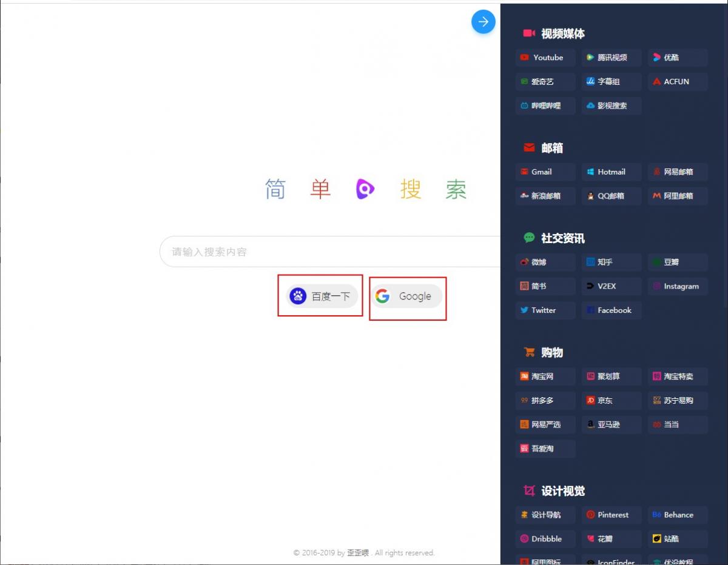Open the 腾讯视频 shortcut
This screenshot has width=728, height=565.
pos(612,58)
